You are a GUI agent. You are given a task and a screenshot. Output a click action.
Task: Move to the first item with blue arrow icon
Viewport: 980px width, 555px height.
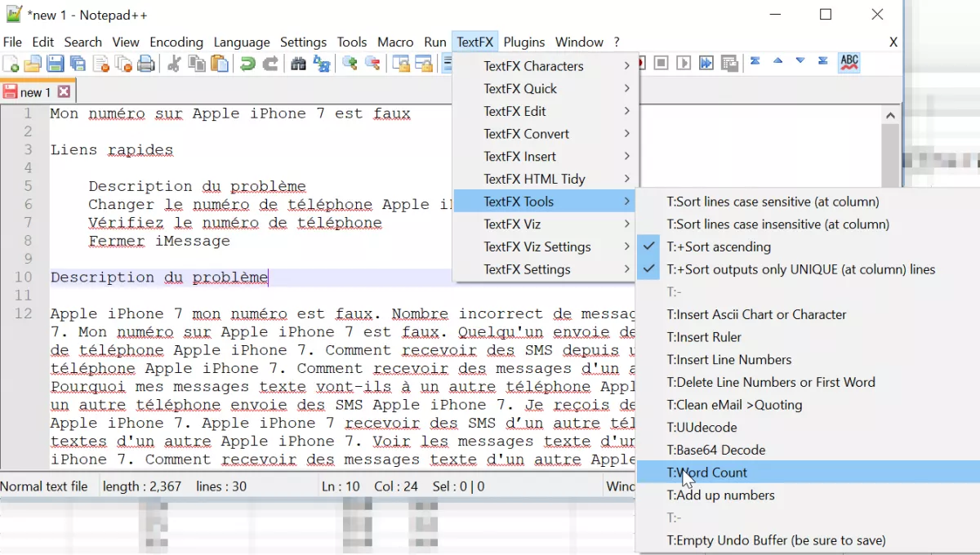pyautogui.click(x=755, y=61)
